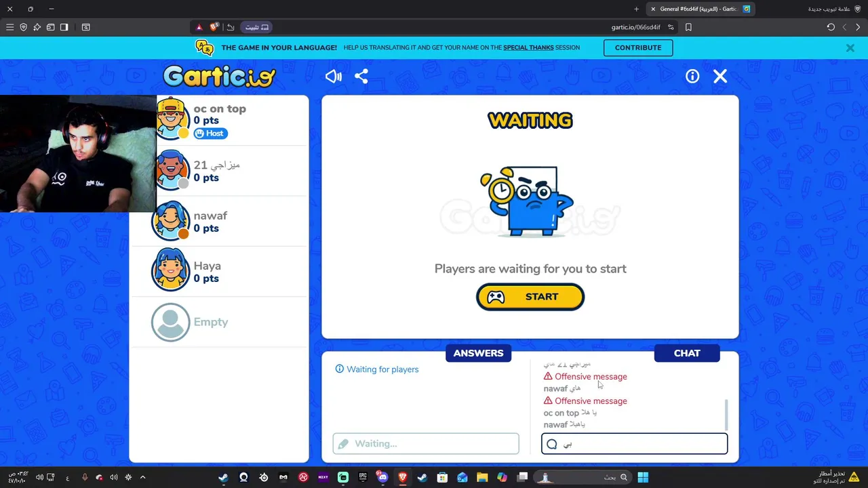The width and height of the screenshot is (868, 488).
Task: Open Brave browser taskbar icon
Action: [403, 477]
